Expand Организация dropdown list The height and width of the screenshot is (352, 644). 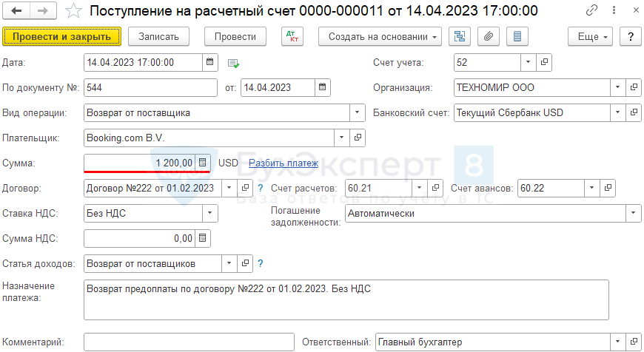click(x=617, y=87)
